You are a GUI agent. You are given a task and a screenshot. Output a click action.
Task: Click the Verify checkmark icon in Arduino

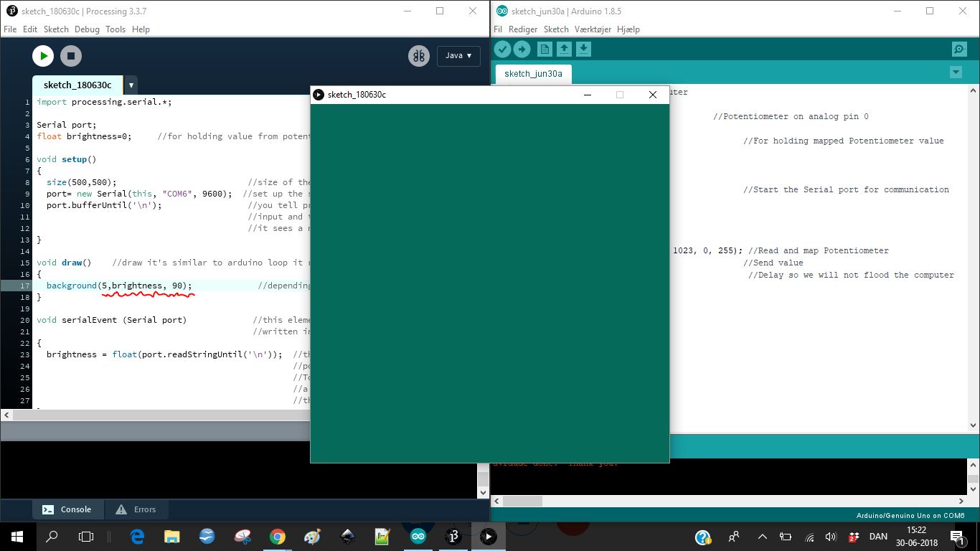pyautogui.click(x=502, y=49)
